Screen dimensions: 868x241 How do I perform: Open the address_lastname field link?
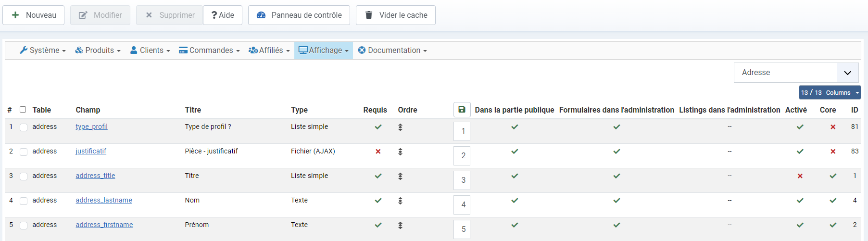click(x=104, y=200)
